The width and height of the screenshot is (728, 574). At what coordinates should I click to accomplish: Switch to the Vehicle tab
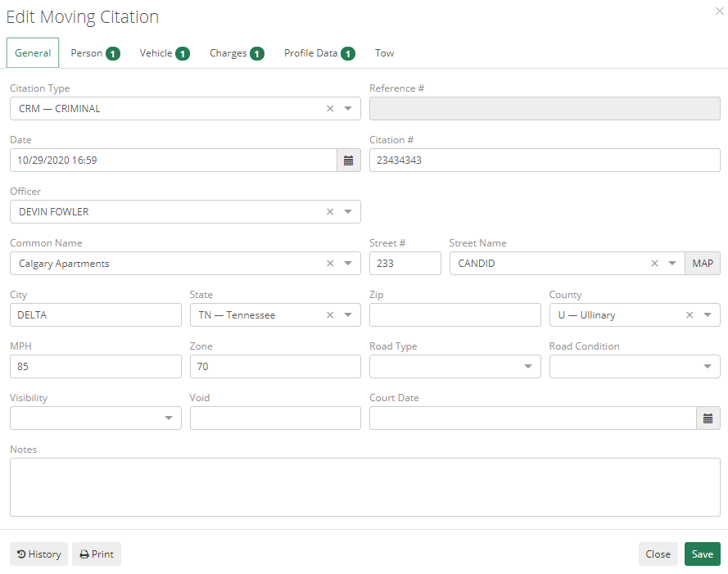pyautogui.click(x=165, y=53)
